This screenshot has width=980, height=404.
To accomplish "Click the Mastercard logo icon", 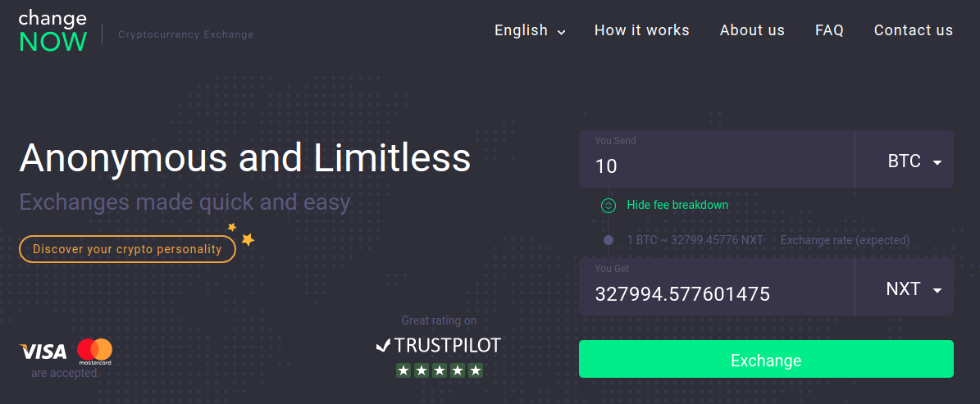I will (95, 352).
